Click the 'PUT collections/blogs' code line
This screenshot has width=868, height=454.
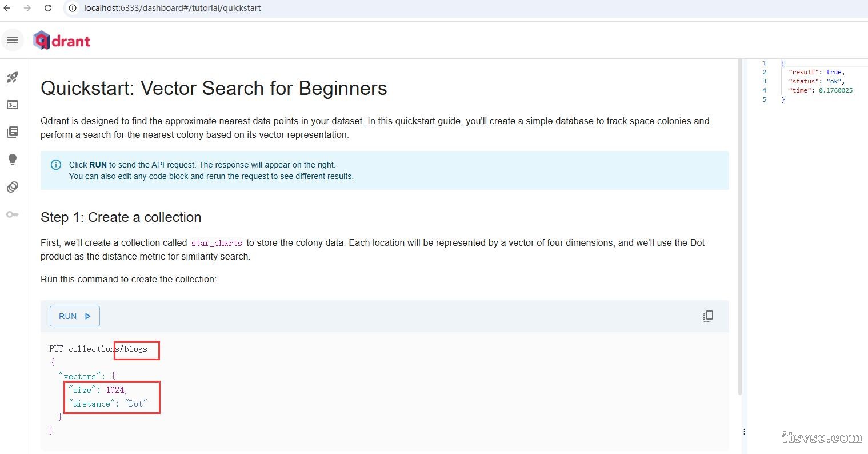click(x=98, y=349)
